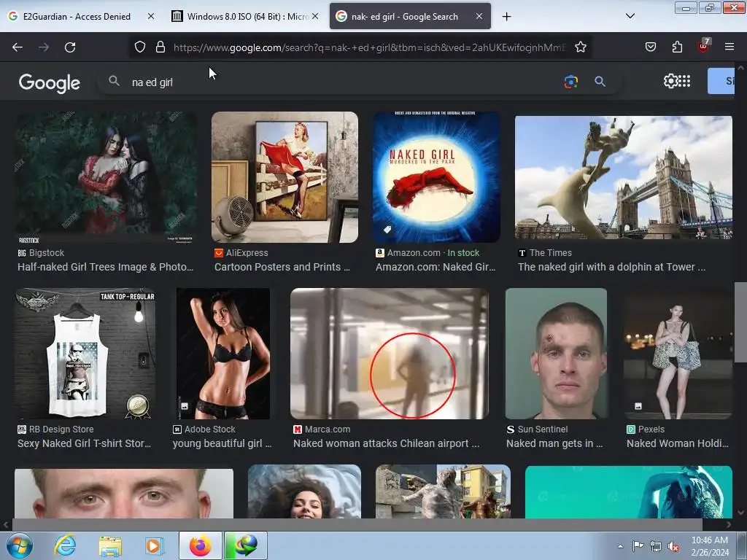
Task: Launch Internet Explorer from the taskbar
Action: (x=65, y=545)
